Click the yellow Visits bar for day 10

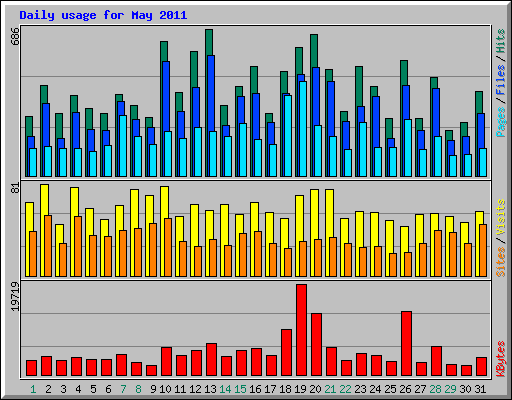pyautogui.click(x=165, y=202)
